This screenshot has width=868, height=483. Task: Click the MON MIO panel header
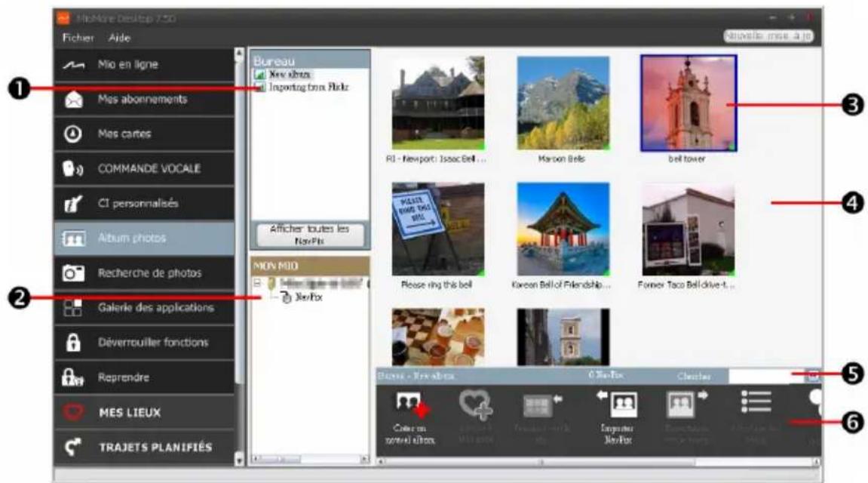coord(310,266)
